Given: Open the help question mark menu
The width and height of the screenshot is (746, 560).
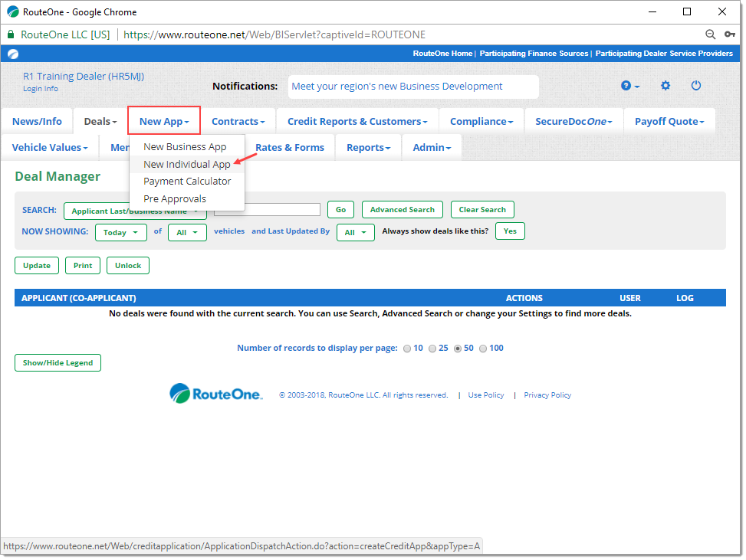Looking at the screenshot, I should tap(629, 86).
